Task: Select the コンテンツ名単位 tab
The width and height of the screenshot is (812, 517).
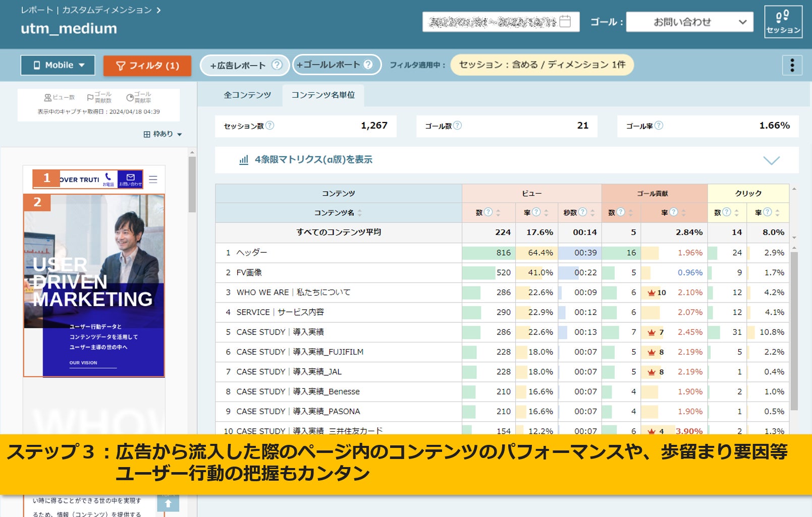Action: (323, 95)
